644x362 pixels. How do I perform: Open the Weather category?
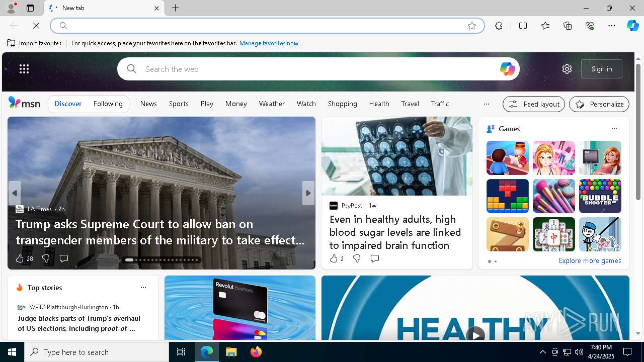pyautogui.click(x=272, y=104)
